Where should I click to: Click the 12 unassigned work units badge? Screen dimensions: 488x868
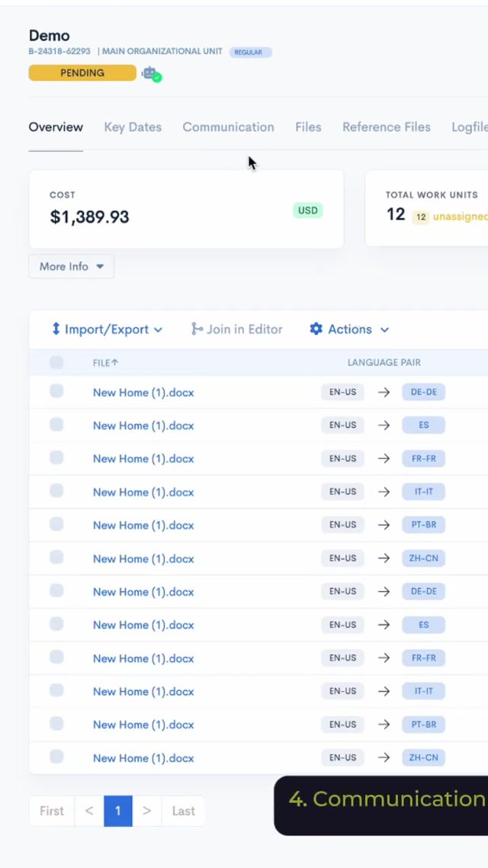[x=420, y=217]
